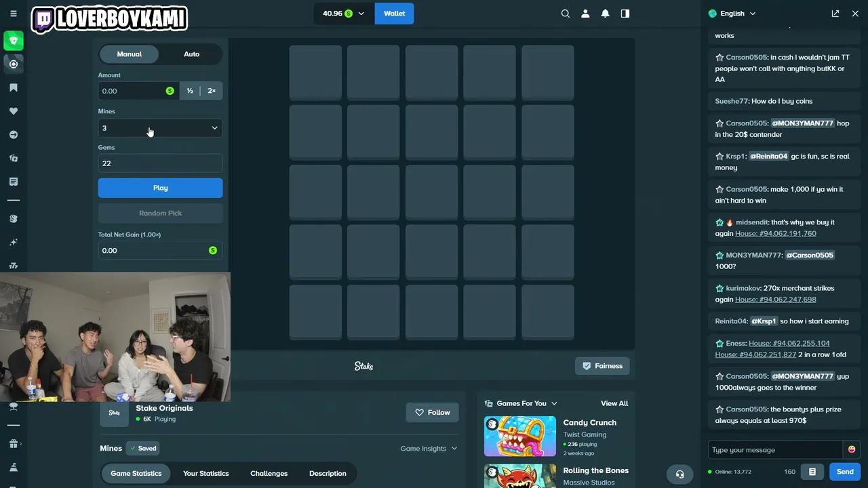Open the emoji picker in chat
Screen dimensions: 868x488
point(852,449)
